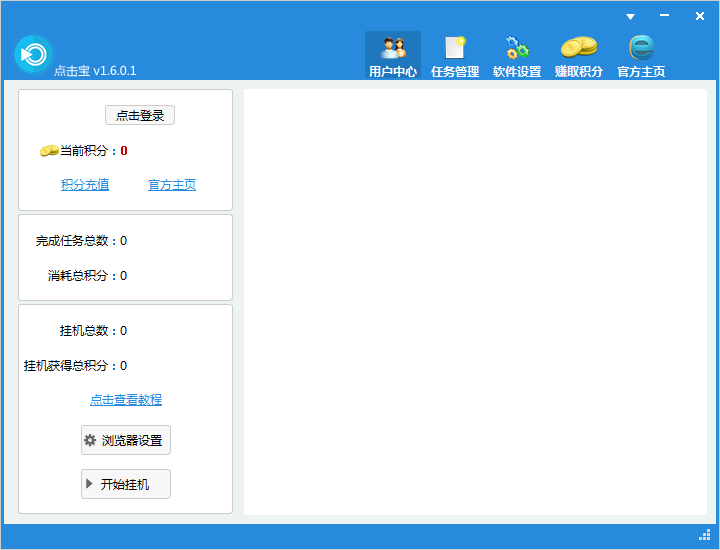
Task: Click the 浏览器设置 browser settings button
Action: (x=126, y=440)
